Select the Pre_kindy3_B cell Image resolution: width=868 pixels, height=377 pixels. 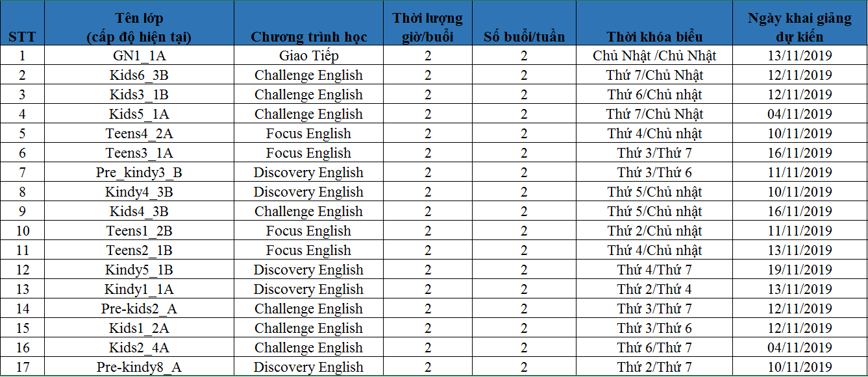coord(139,173)
